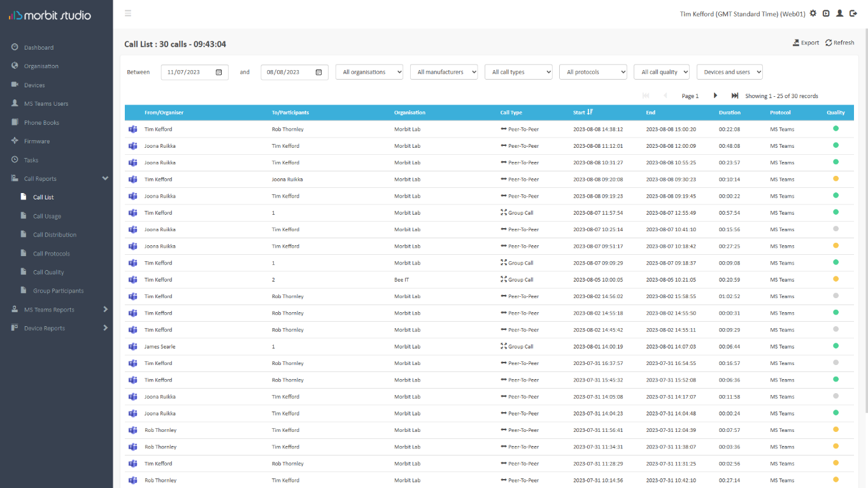
Task: Sort by the Organisation column header
Action: point(409,113)
